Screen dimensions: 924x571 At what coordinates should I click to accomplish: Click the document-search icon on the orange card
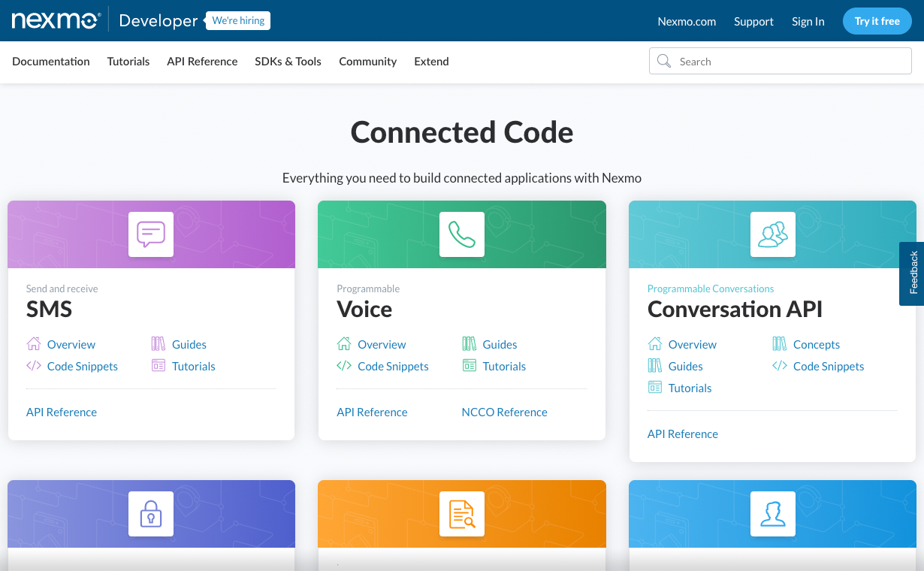pyautogui.click(x=461, y=514)
